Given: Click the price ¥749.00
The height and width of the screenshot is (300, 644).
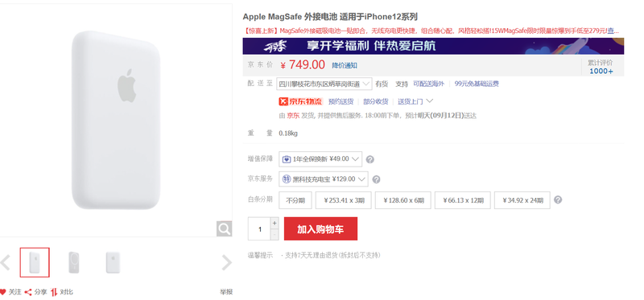Looking at the screenshot, I should [x=303, y=65].
